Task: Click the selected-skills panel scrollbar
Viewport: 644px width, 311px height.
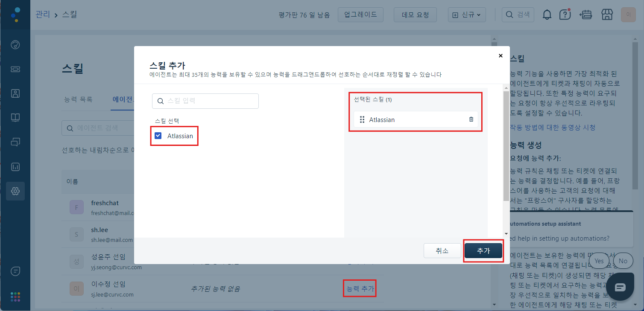Action: [506, 145]
